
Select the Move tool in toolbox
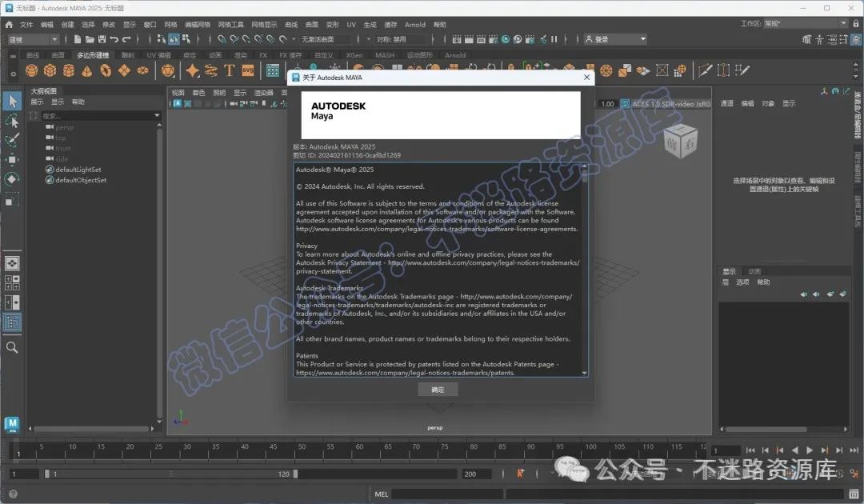[12, 160]
